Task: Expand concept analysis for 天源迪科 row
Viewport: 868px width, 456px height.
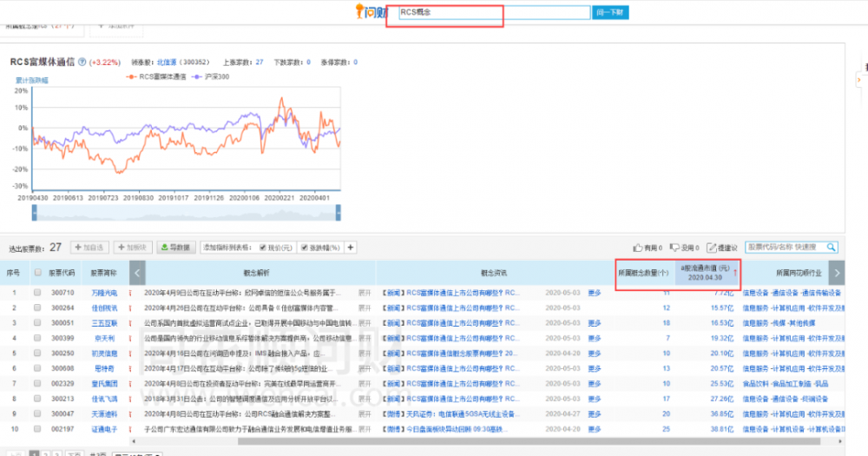Action: click(365, 414)
